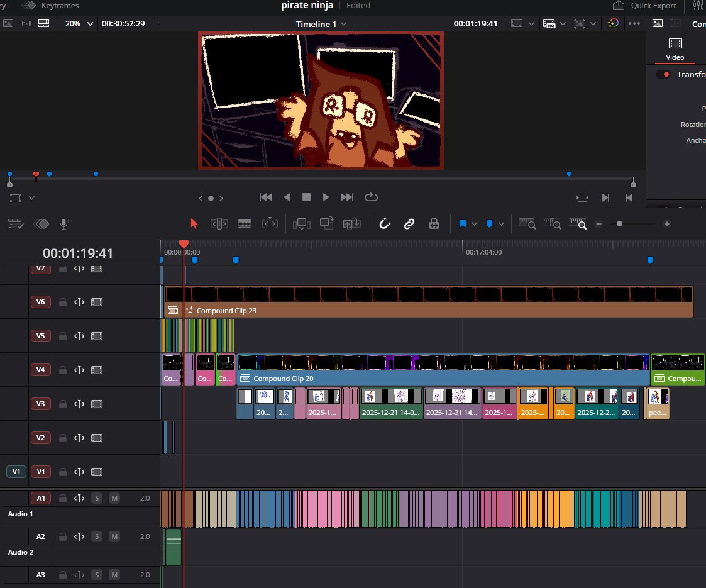Go to previous edit point icon

click(x=629, y=197)
